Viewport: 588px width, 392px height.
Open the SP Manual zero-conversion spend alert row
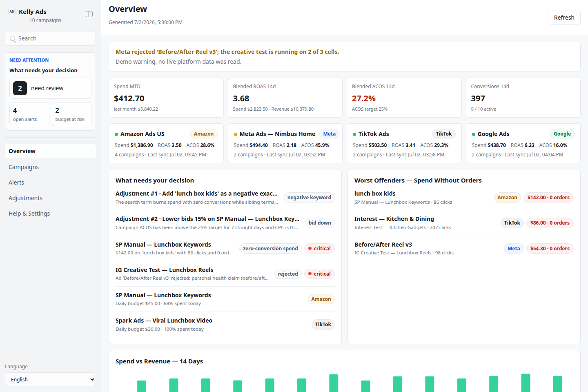point(225,249)
